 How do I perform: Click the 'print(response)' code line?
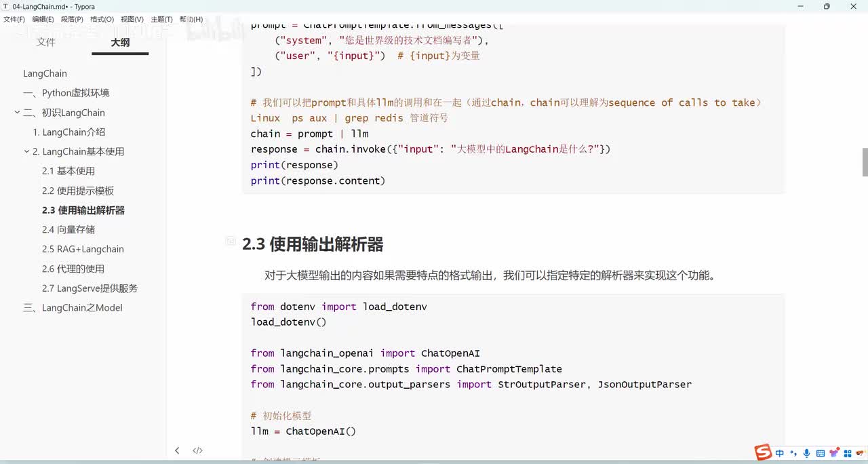pos(294,165)
